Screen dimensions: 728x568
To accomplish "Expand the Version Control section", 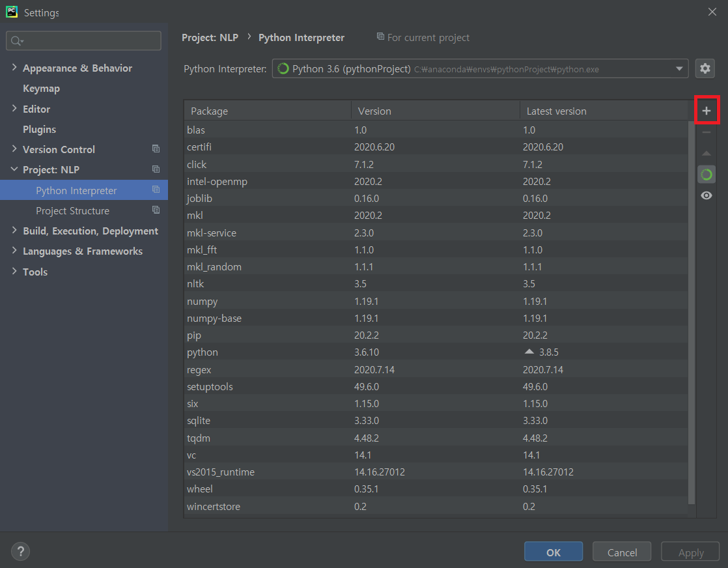I will (14, 149).
